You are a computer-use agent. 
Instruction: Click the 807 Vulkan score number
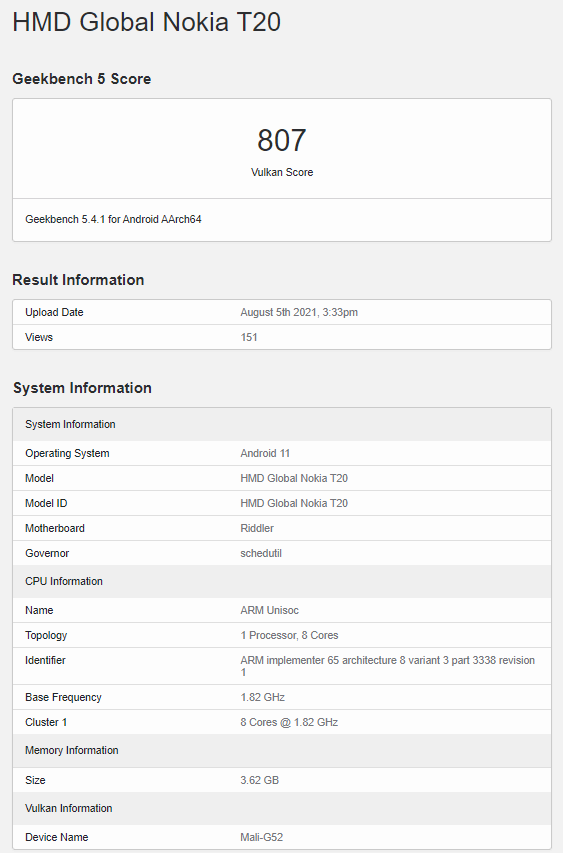pyautogui.click(x=282, y=140)
